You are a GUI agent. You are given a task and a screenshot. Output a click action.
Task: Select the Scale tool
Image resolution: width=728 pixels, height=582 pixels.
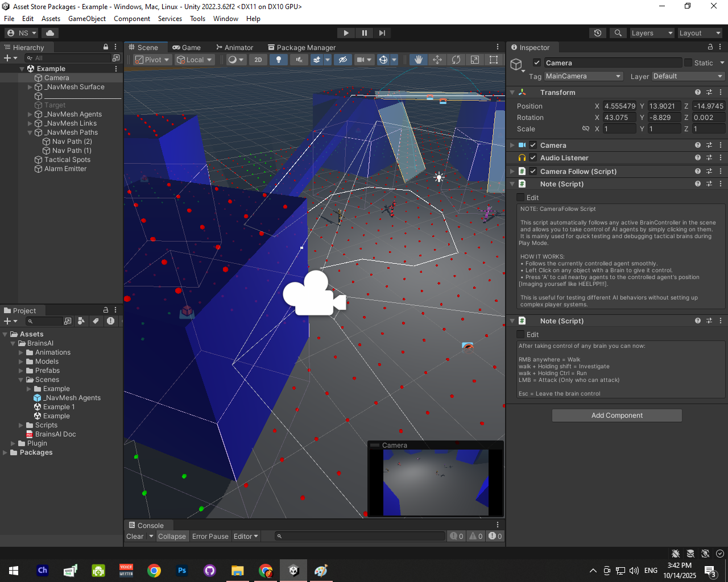(x=475, y=60)
